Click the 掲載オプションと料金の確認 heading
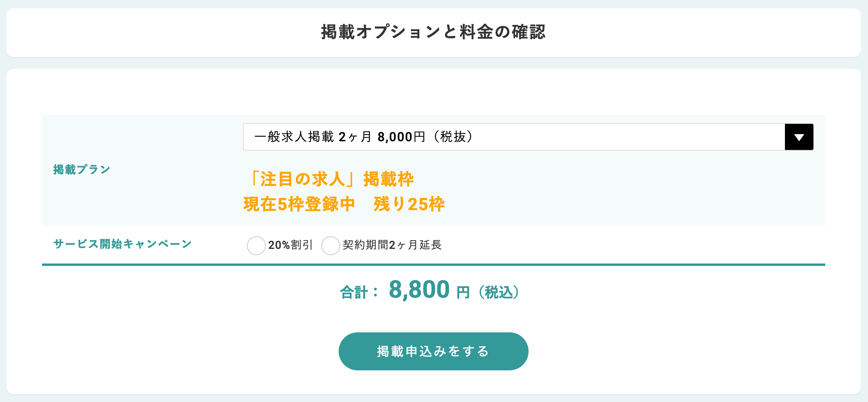Screen dimensions: 868x402 click(x=433, y=32)
